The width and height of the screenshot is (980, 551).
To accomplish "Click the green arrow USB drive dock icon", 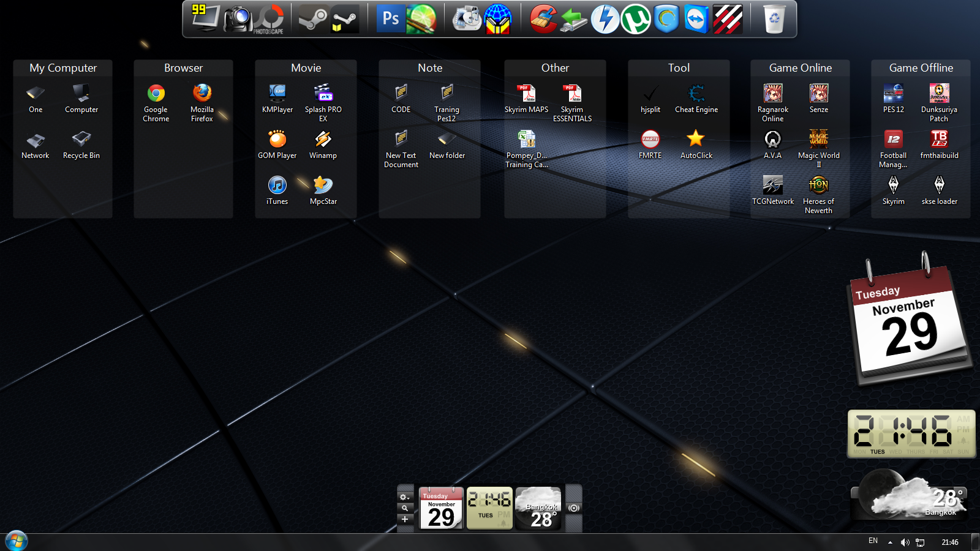I will click(574, 19).
